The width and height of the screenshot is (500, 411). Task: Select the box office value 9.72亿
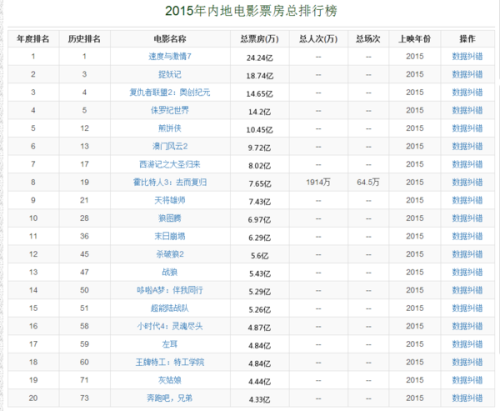(x=260, y=148)
